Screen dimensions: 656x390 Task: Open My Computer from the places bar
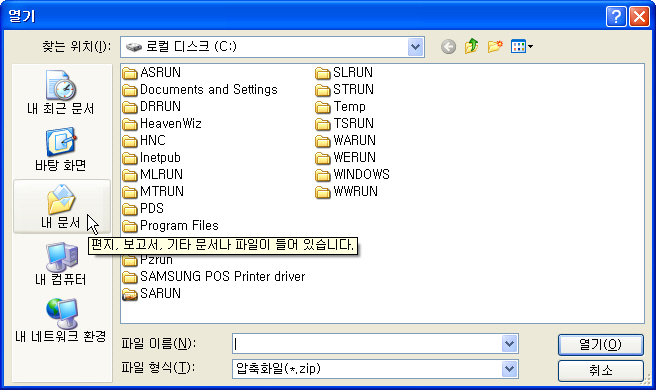[61, 264]
